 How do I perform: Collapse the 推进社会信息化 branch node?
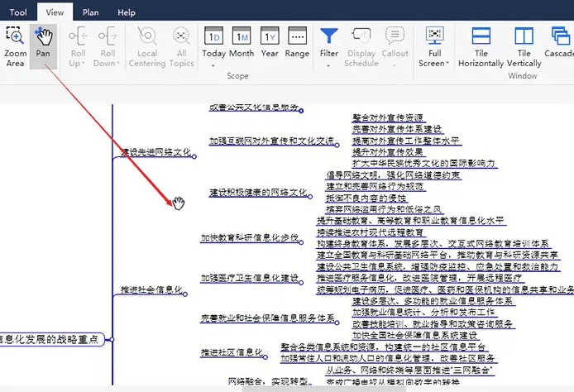185,294
